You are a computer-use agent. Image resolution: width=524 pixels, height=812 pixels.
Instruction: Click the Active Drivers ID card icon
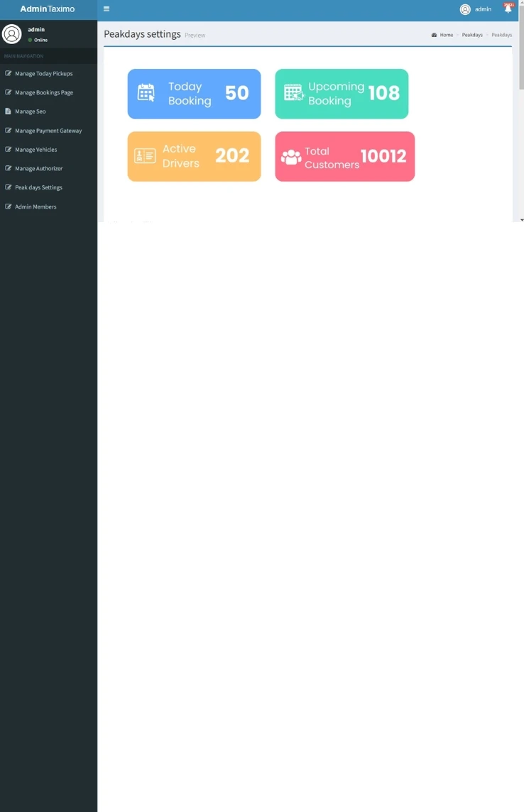tap(145, 156)
